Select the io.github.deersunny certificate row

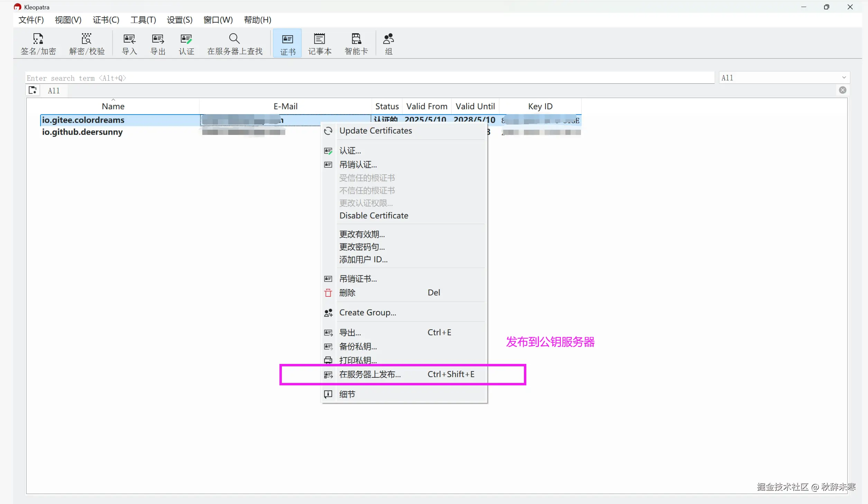point(82,132)
